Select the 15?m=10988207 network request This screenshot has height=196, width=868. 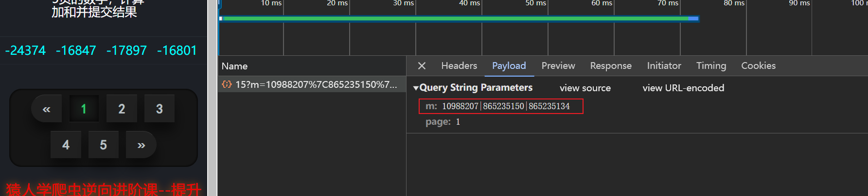click(311, 85)
